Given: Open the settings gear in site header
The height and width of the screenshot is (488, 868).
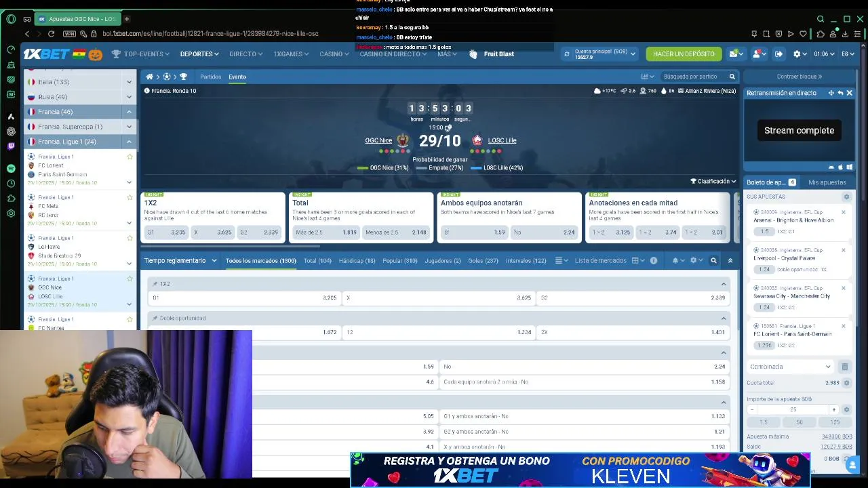Looking at the screenshot, I should click(797, 54).
